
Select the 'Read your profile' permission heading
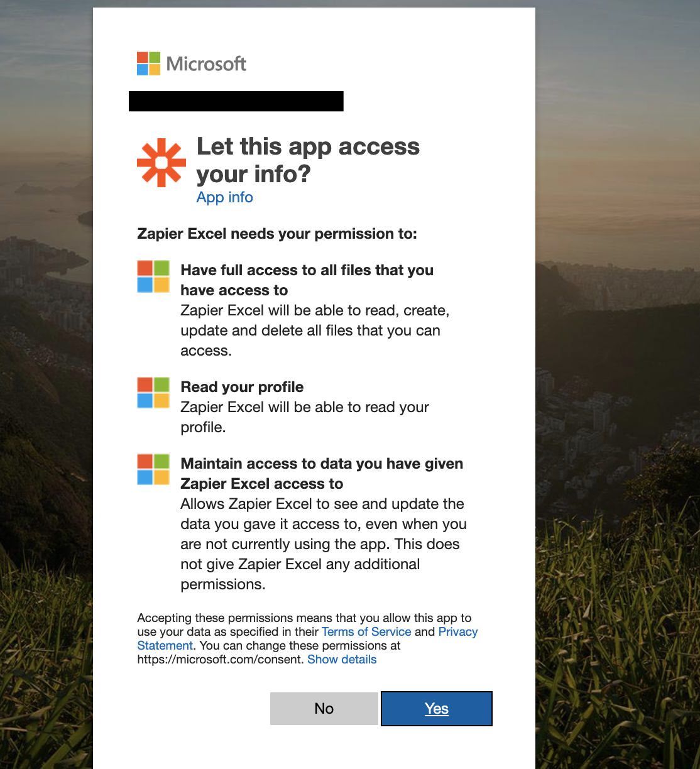pos(242,387)
